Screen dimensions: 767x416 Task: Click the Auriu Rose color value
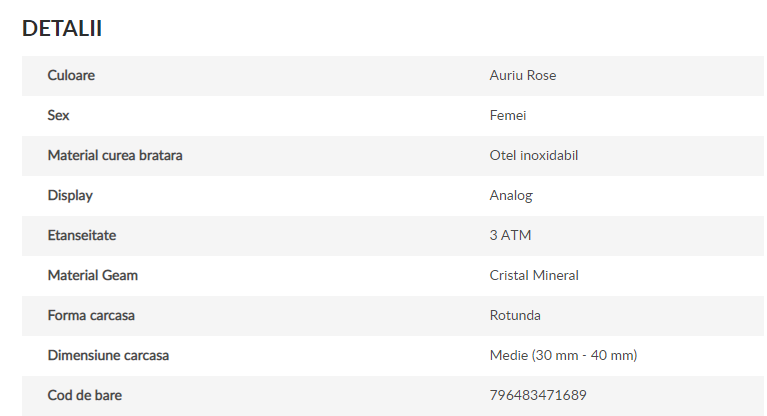(522, 75)
